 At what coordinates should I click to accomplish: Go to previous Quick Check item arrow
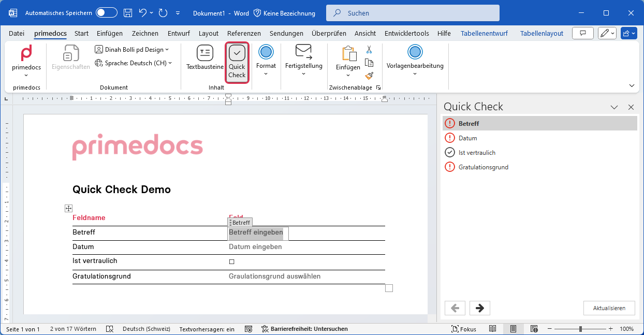click(455, 308)
